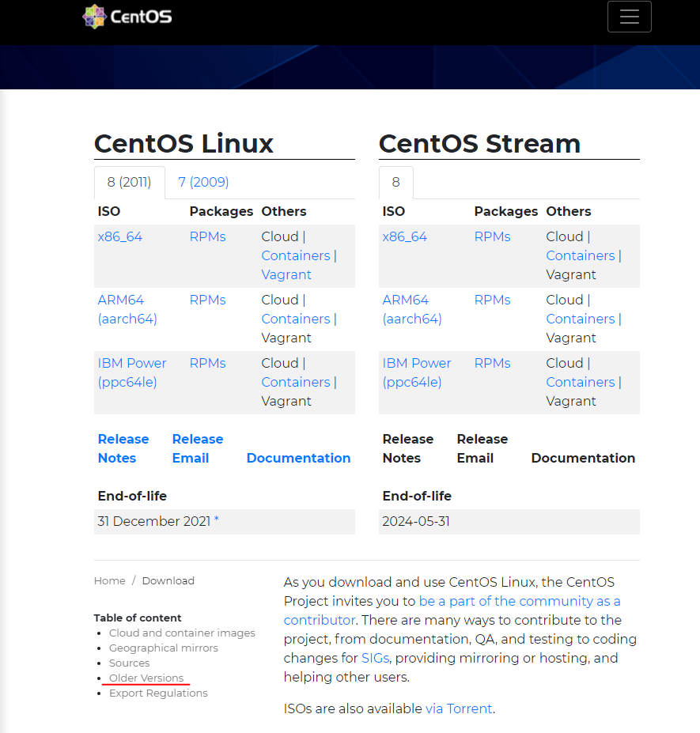Image resolution: width=700 pixels, height=733 pixels.
Task: Open RPMs for CentOS Stream IBM Power
Action: pyautogui.click(x=493, y=363)
